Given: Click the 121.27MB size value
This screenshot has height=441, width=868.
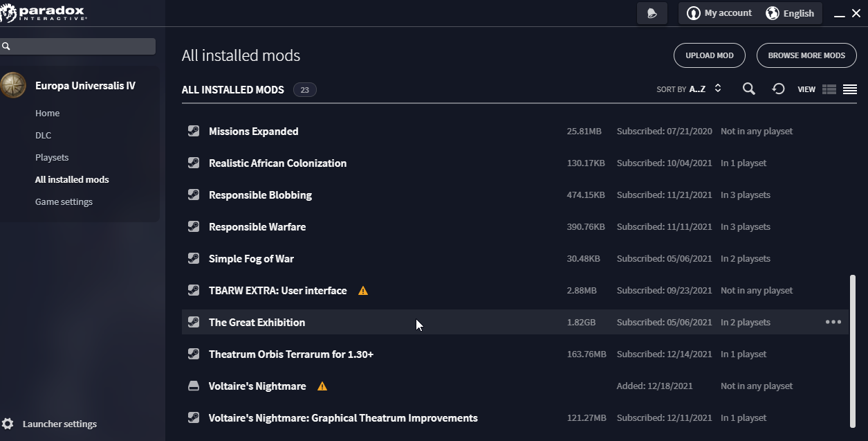Looking at the screenshot, I should (587, 417).
